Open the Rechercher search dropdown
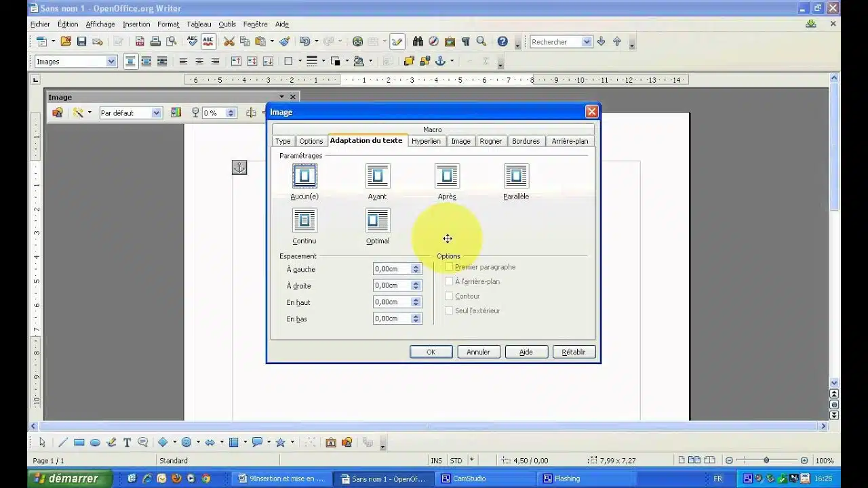Image resolution: width=868 pixels, height=488 pixels. pos(587,42)
